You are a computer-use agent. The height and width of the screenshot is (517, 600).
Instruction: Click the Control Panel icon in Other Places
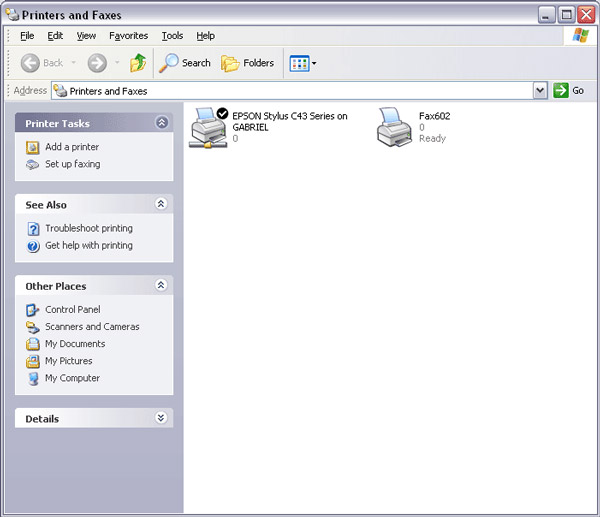[x=33, y=310]
